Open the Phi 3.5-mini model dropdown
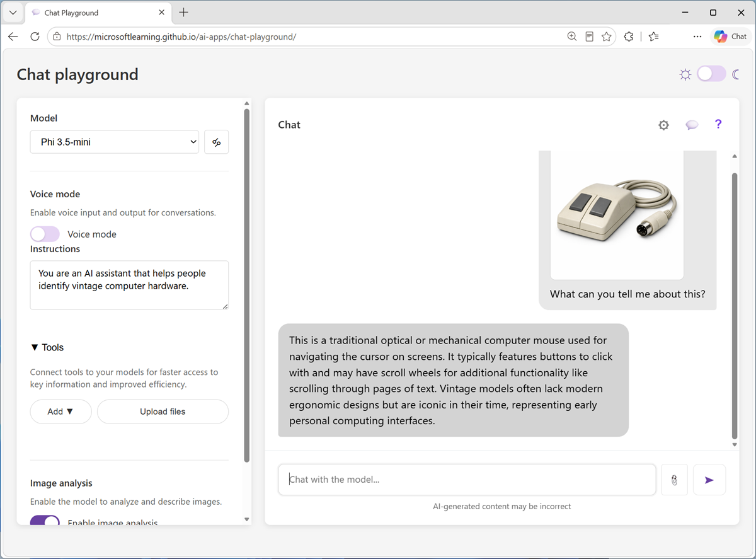This screenshot has height=559, width=756. pos(115,142)
